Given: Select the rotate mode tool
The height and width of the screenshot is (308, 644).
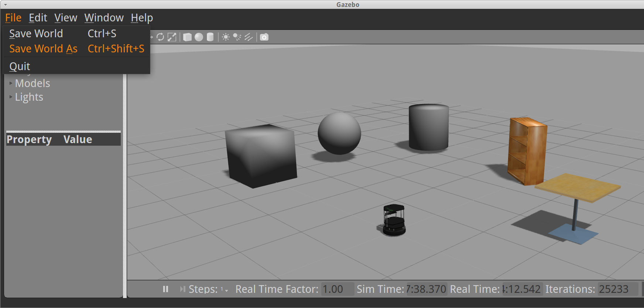Looking at the screenshot, I should click(x=160, y=37).
